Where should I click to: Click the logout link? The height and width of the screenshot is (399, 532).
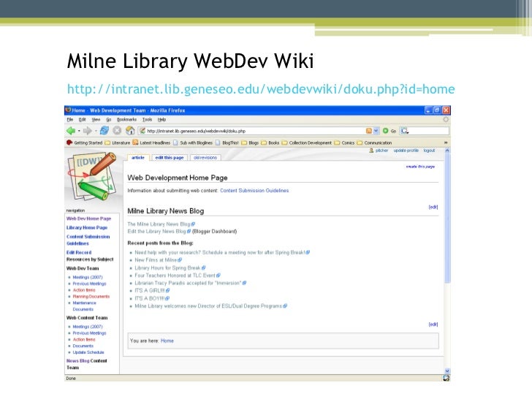tap(429, 151)
